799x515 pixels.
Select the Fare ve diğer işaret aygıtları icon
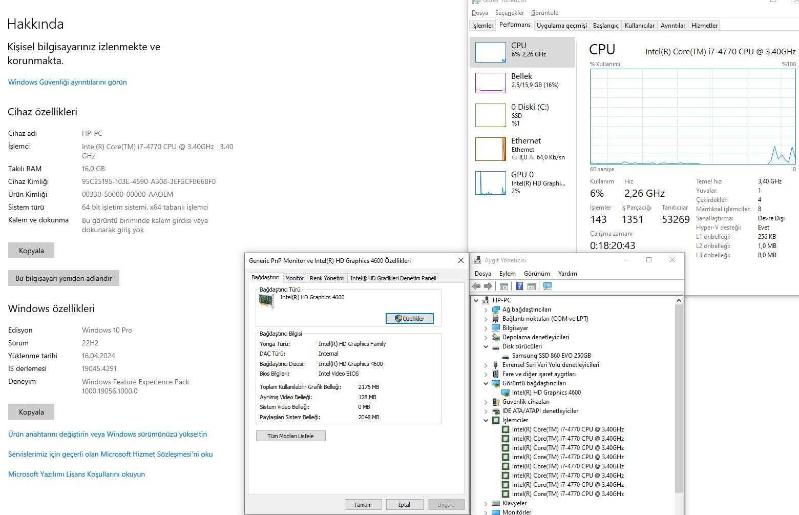coord(496,374)
